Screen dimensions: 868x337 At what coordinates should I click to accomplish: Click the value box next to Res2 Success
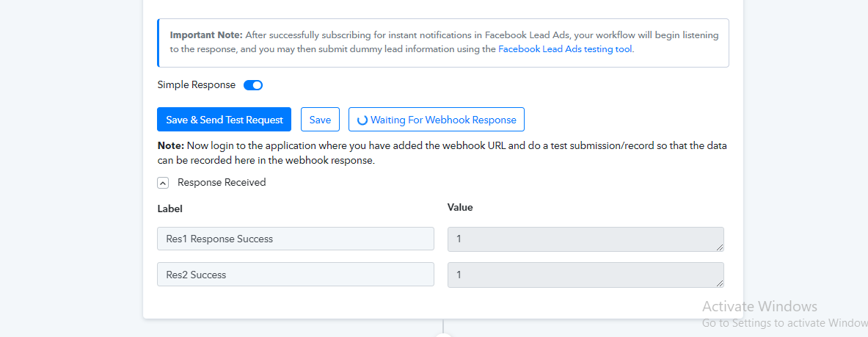pyautogui.click(x=586, y=275)
